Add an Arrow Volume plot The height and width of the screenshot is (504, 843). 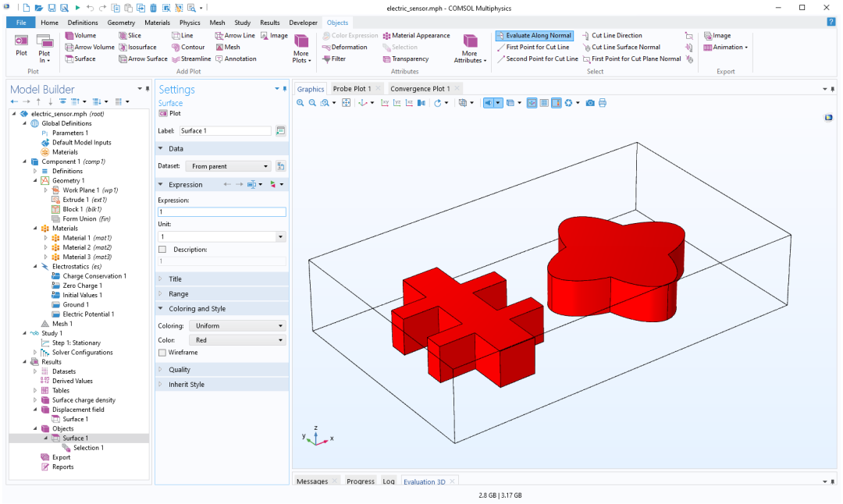click(90, 48)
